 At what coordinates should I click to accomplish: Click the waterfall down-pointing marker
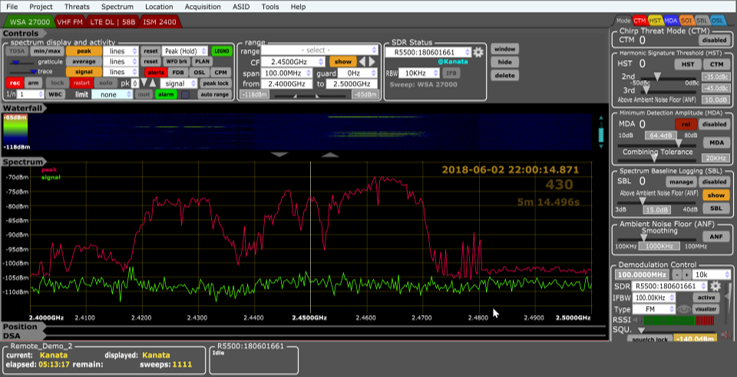280,154
